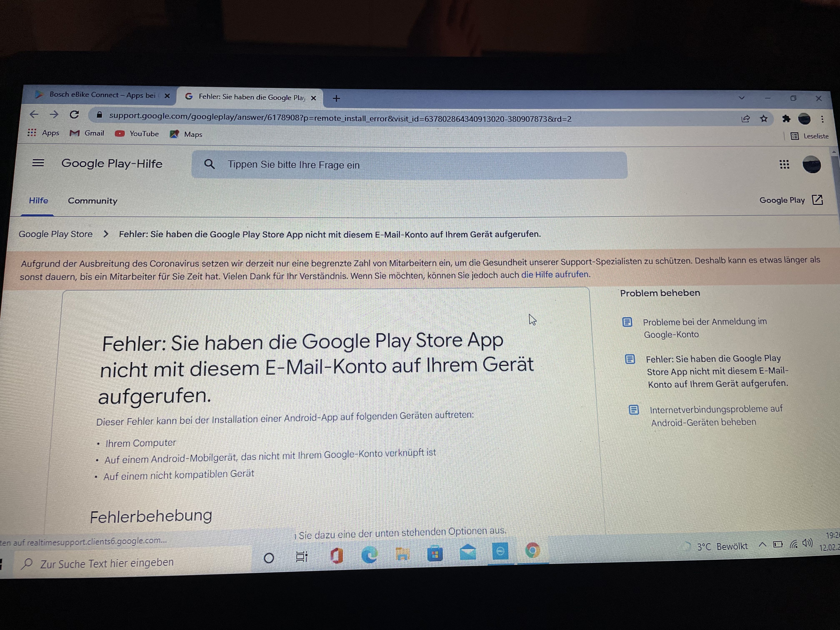Viewport: 840px width, 630px height.
Task: Open the hamburger menu of Google Play-Hilfe
Action: (x=38, y=163)
